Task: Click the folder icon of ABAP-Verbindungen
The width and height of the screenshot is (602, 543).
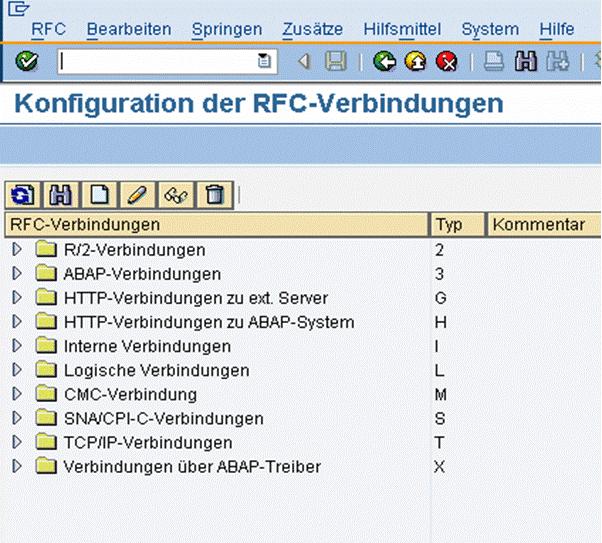Action: click(46, 273)
